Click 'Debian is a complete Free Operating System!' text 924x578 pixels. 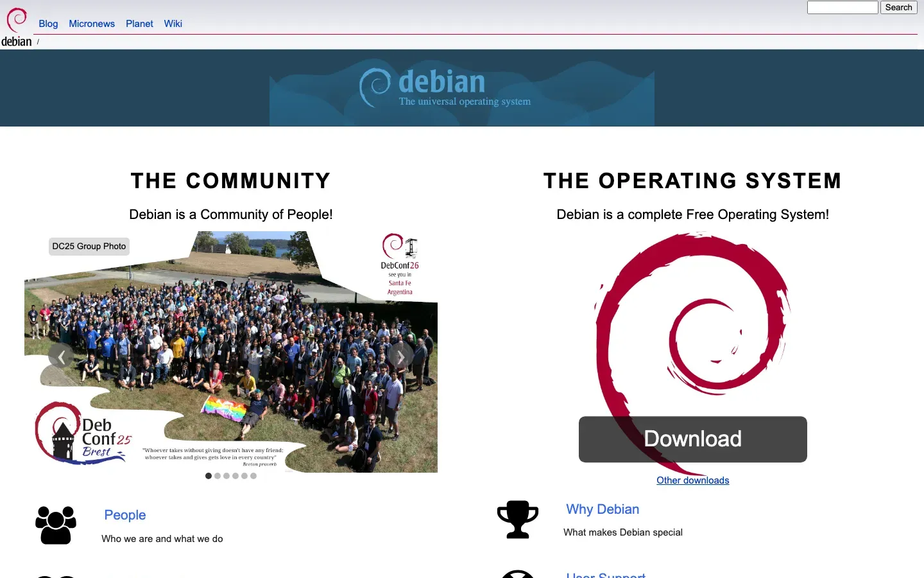point(693,215)
